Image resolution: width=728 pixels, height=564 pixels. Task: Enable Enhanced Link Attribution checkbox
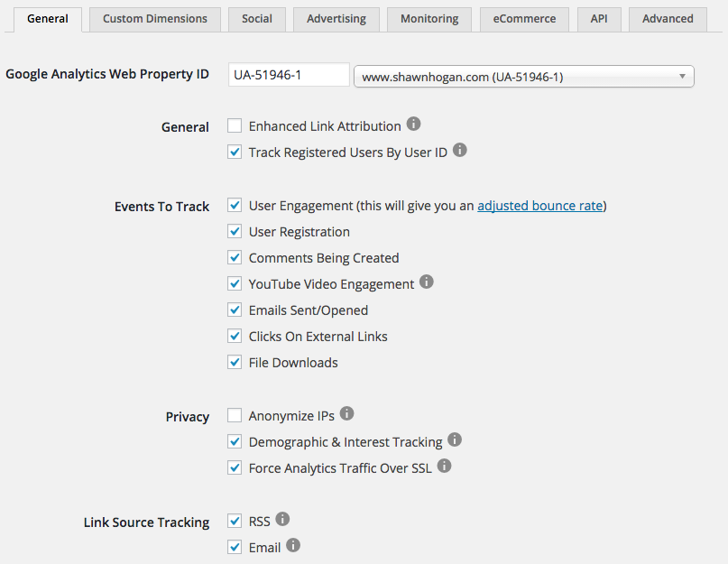(235, 126)
